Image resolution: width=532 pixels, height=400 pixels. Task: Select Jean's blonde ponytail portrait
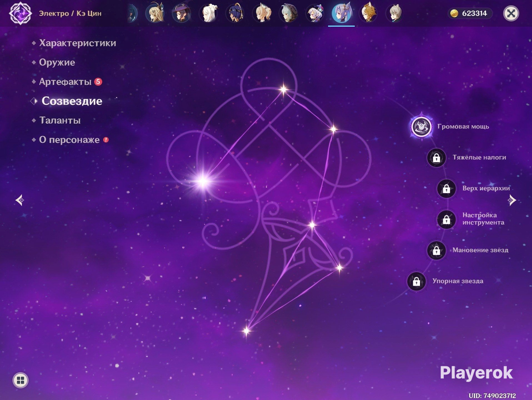click(262, 13)
